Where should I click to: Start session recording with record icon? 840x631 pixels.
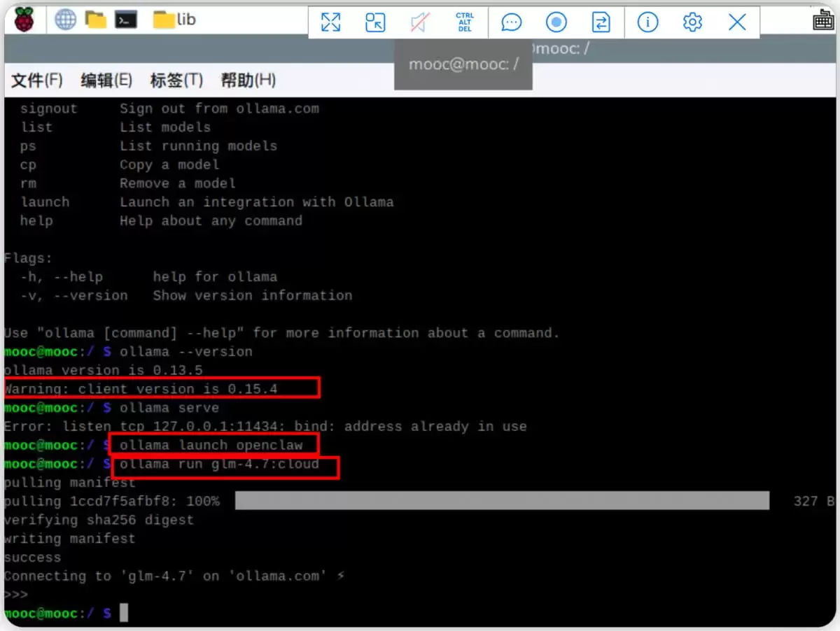(x=556, y=22)
